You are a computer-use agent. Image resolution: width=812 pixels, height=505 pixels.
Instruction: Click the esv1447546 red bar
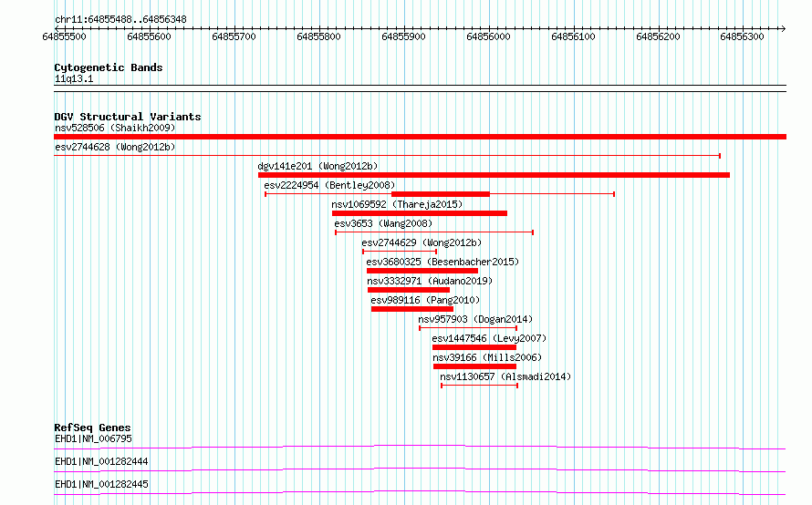(x=474, y=347)
